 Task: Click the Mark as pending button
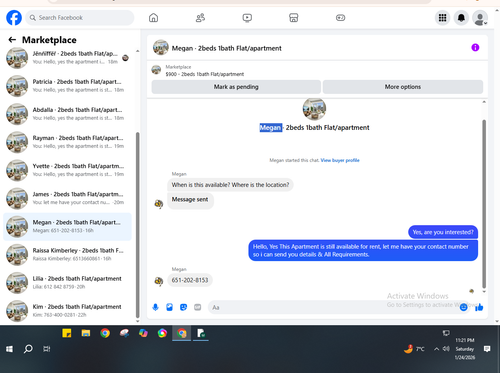coord(236,87)
